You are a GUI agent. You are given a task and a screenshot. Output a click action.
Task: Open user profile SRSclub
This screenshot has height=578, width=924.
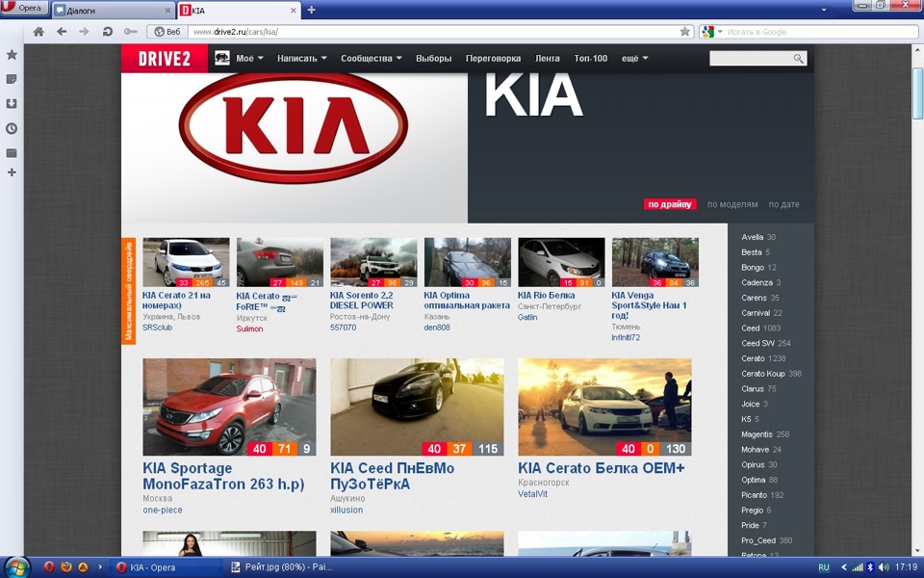(157, 328)
